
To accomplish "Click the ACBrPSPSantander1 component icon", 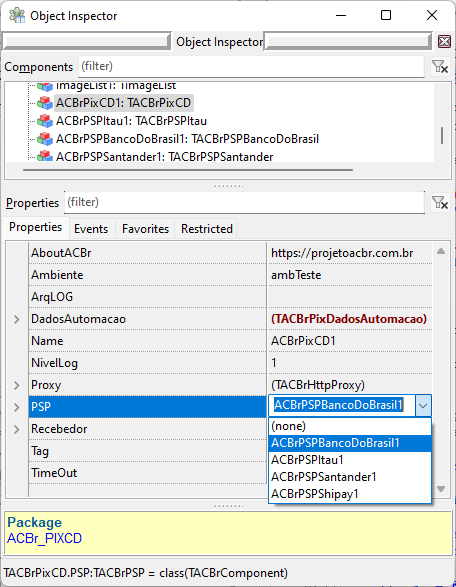I will 45,155.
